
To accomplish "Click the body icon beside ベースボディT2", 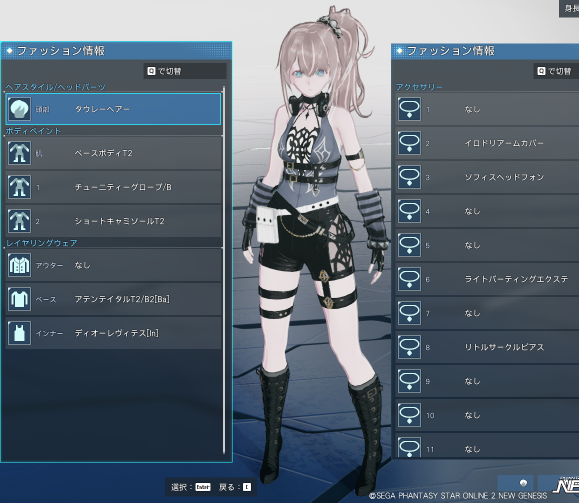I will click(19, 153).
